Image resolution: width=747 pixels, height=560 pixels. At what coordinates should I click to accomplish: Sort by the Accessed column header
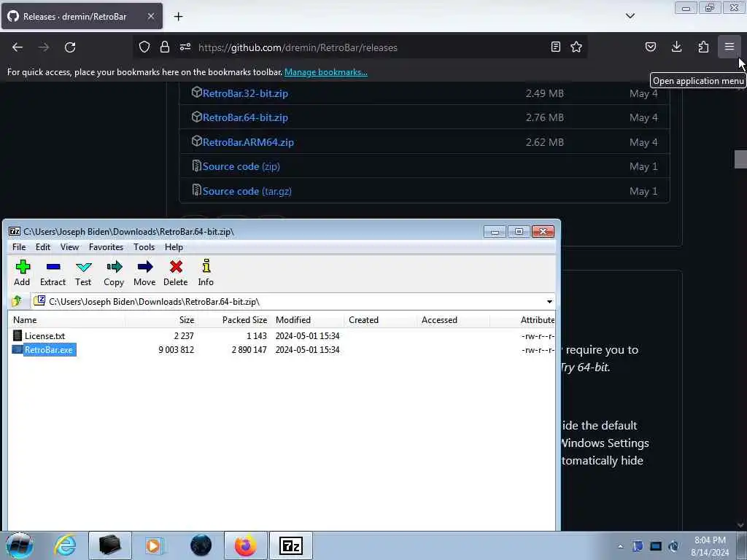453,320
